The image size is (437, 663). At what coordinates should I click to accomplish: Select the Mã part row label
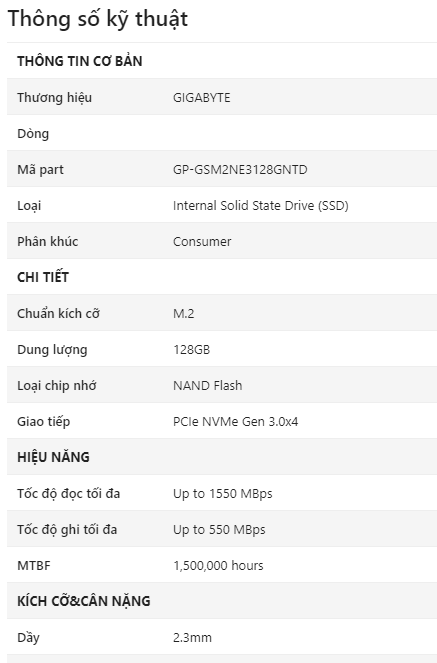click(x=40, y=170)
